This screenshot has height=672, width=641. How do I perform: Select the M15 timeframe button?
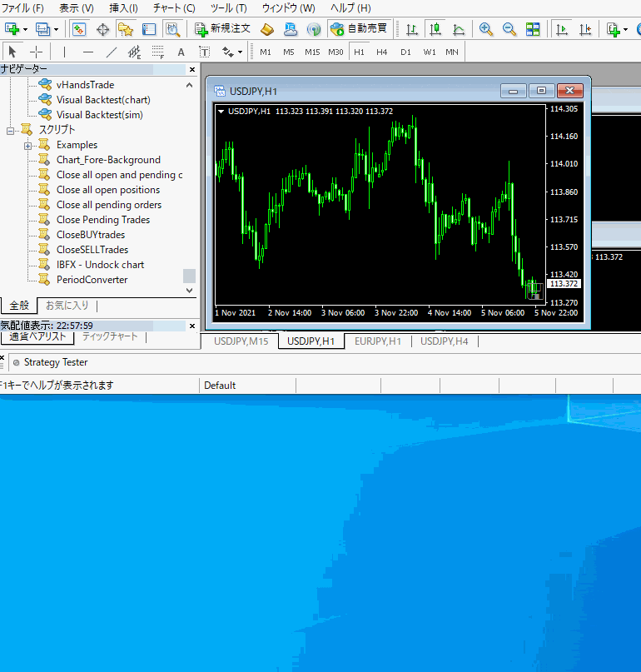[312, 52]
